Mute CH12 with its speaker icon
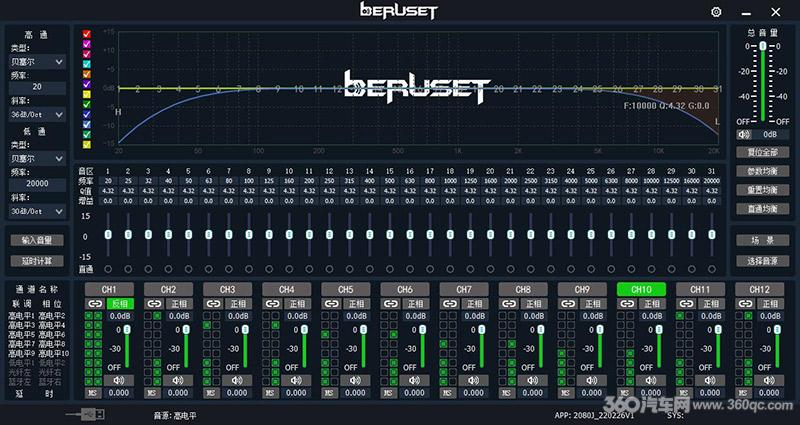Screen dimensions: 800x425 click(x=769, y=381)
